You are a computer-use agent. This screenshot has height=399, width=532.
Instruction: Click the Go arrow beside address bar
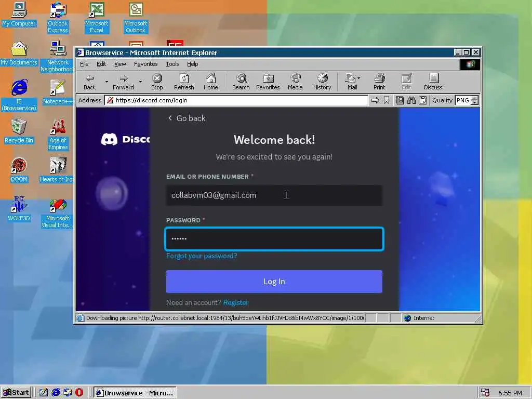[375, 100]
